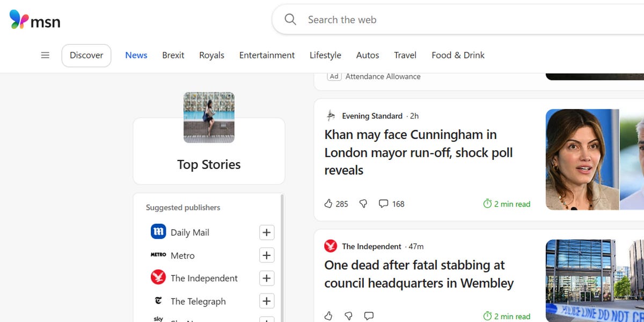
Task: Click The Telegraph publisher logo
Action: (x=158, y=301)
